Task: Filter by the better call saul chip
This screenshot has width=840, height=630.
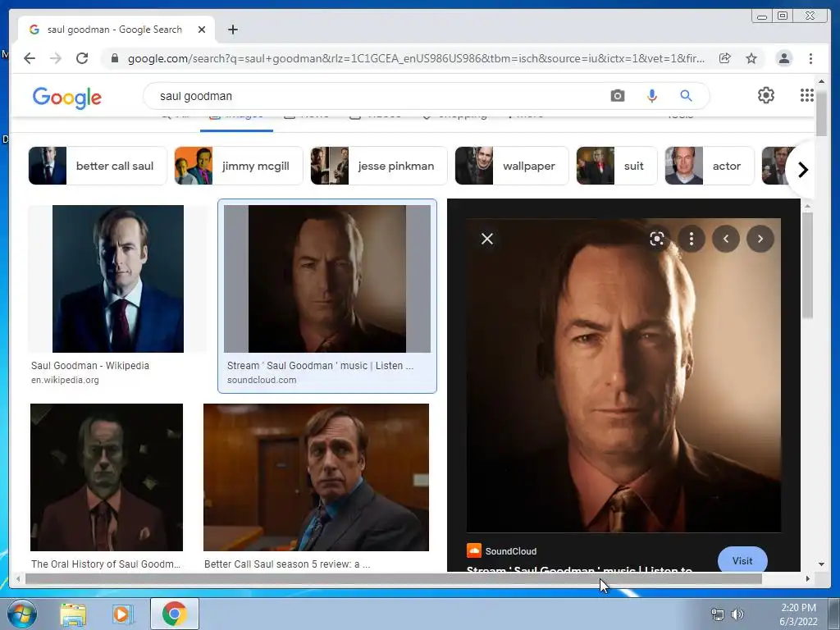Action: point(98,166)
